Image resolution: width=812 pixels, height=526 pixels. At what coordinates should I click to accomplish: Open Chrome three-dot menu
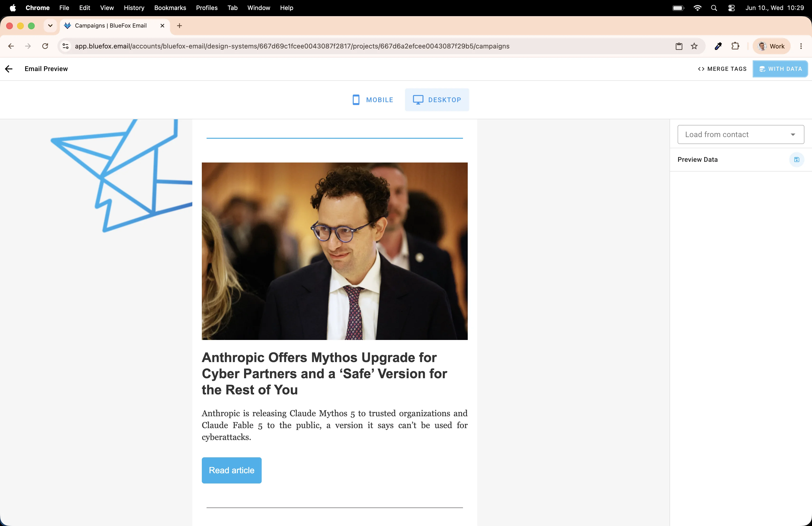801,46
